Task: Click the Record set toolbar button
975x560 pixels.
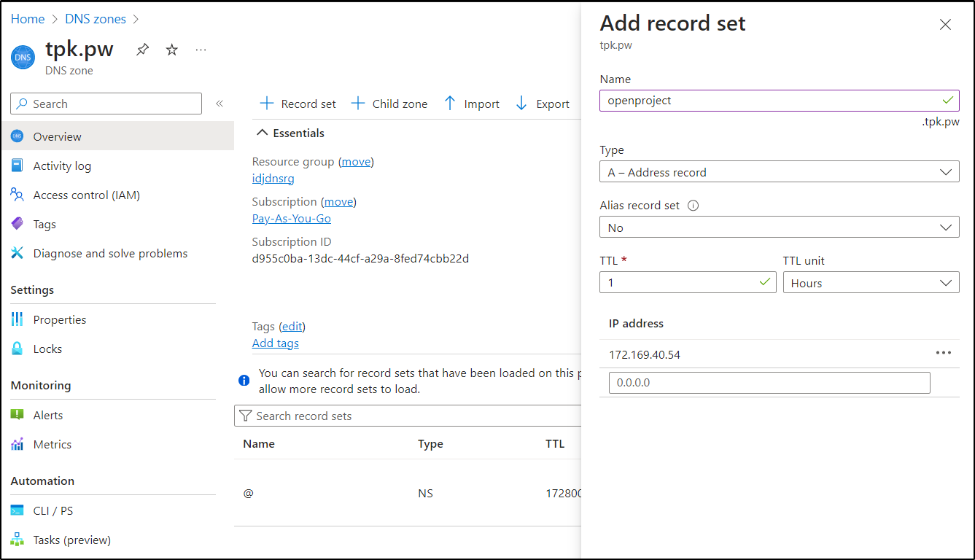Action: point(298,104)
